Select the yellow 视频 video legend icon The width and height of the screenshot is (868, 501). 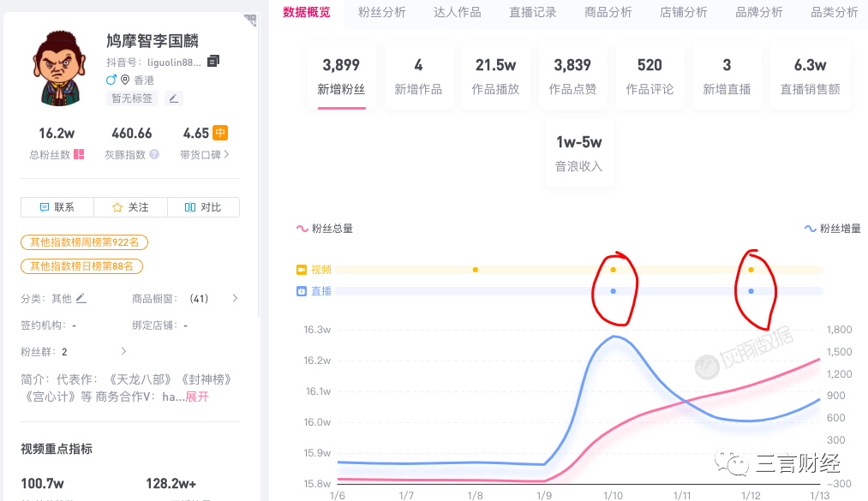tap(302, 269)
